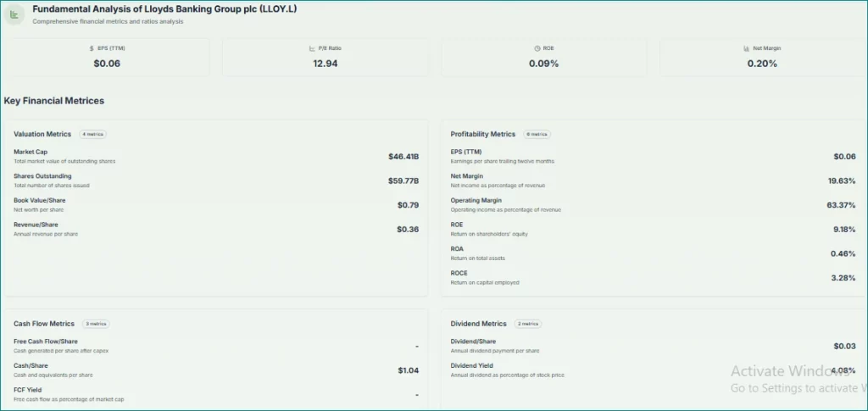868x411 pixels.
Task: Click the Key Financial Metrices section heading
Action: pyautogui.click(x=54, y=101)
